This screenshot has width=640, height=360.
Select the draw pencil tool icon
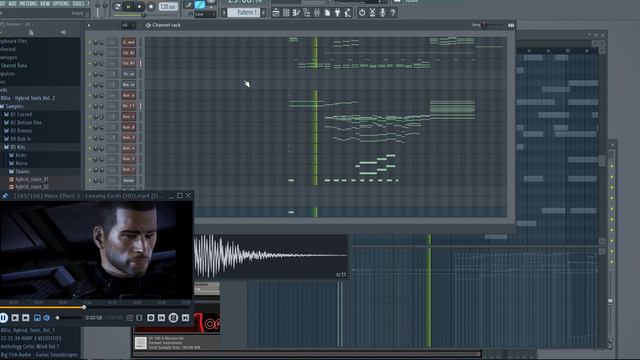coord(189,5)
